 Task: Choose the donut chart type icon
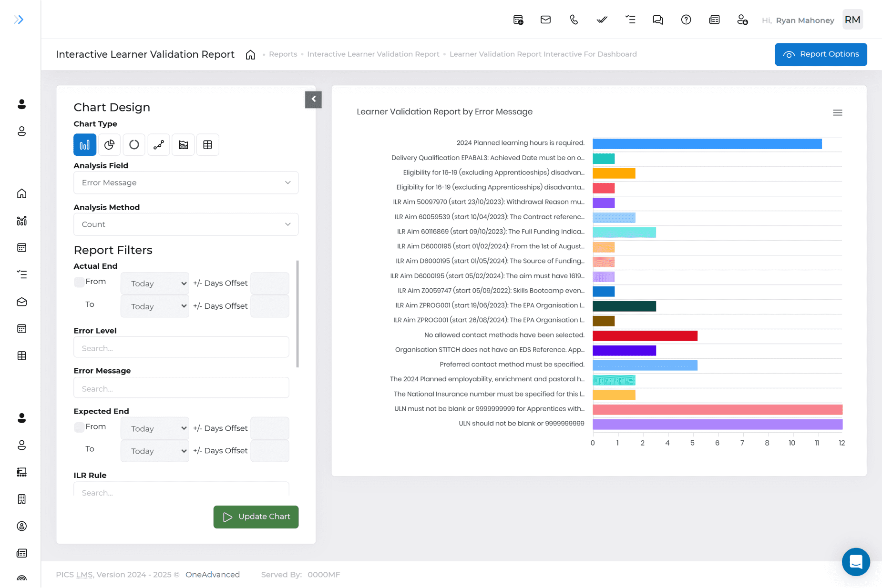coord(134,145)
